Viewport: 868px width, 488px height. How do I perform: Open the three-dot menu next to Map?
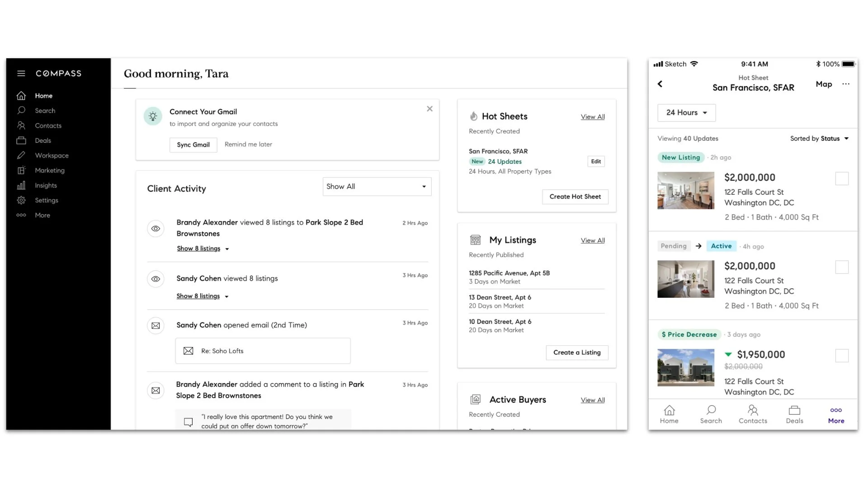(x=846, y=84)
